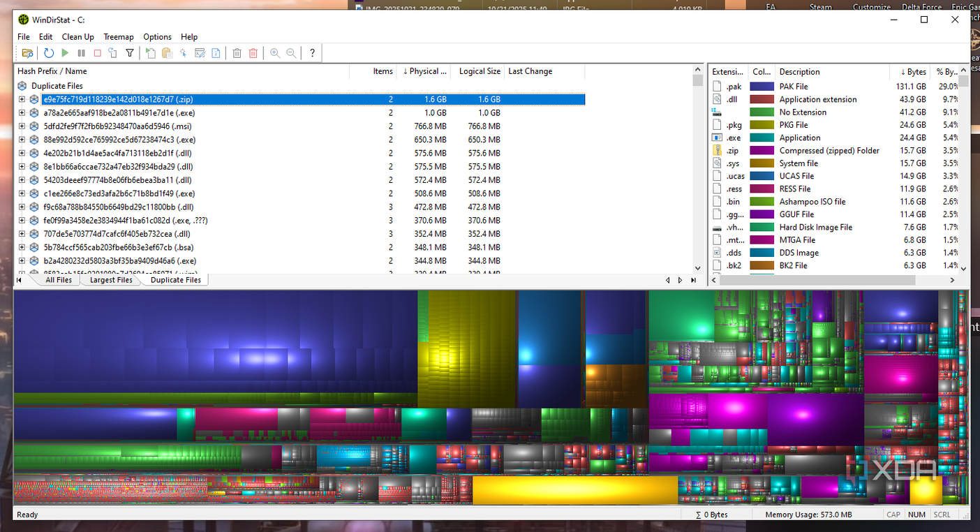
Task: Open the Clean Up menu
Action: [78, 37]
